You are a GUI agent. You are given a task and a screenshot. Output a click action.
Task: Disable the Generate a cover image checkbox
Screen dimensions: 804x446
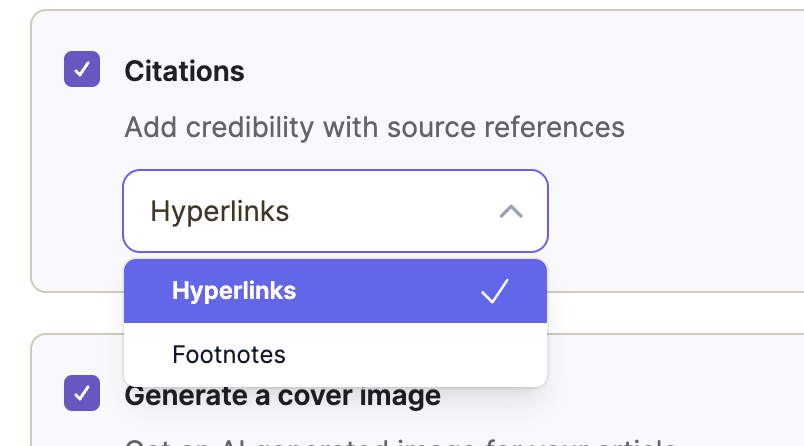82,393
